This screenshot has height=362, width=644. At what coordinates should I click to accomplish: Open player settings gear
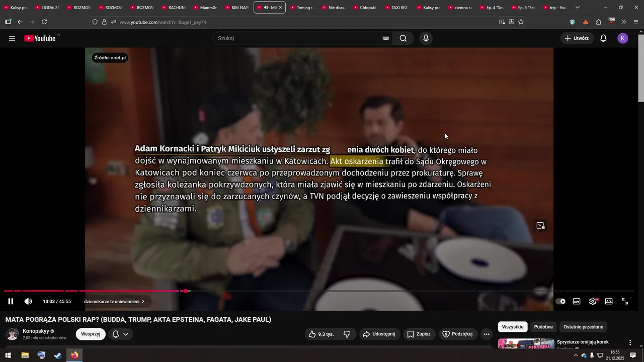click(593, 301)
